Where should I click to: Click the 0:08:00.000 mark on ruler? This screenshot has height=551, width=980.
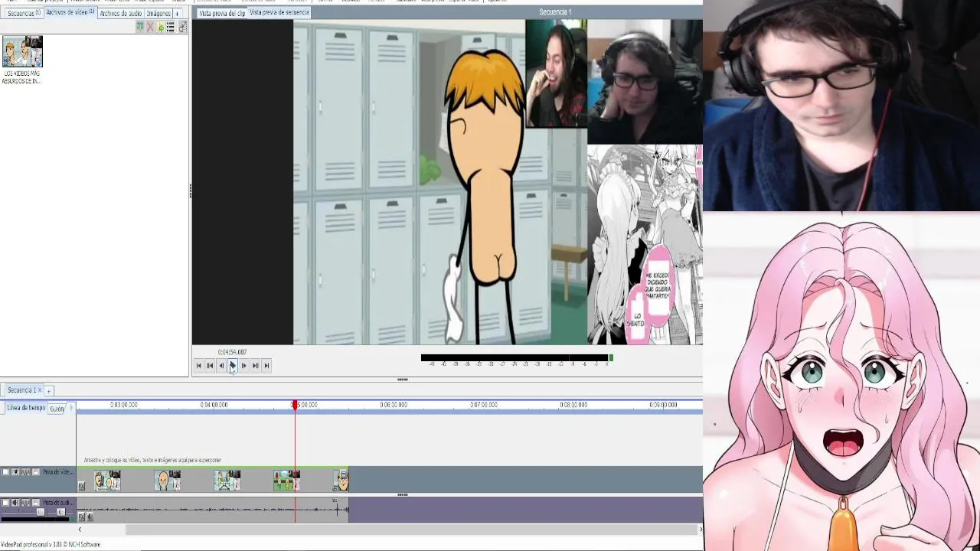coord(573,405)
